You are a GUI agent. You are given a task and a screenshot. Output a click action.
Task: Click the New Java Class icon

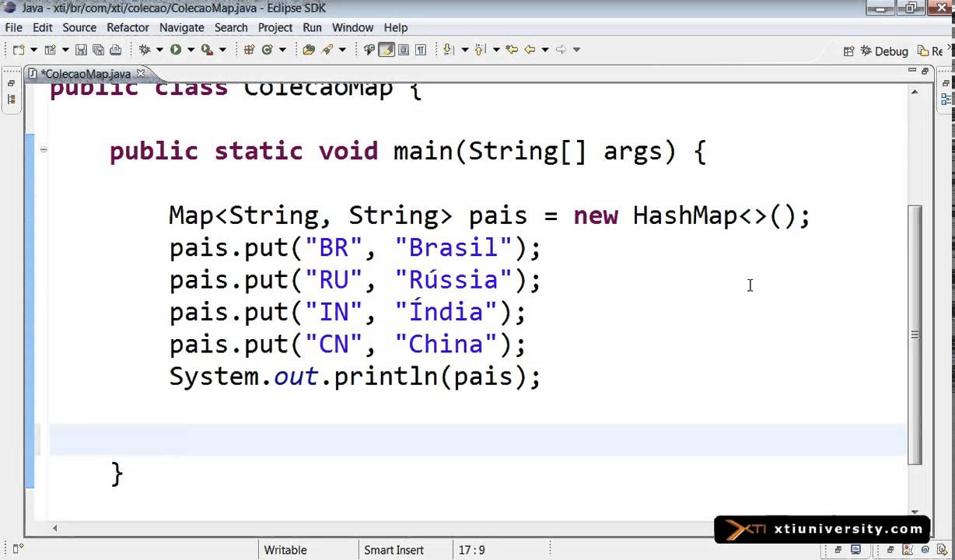point(267,50)
